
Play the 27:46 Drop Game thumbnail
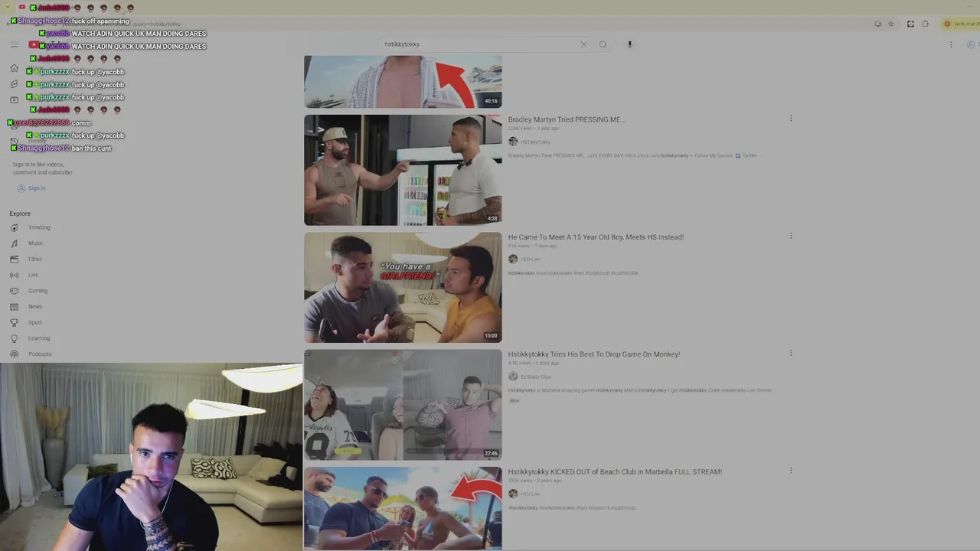(x=403, y=405)
